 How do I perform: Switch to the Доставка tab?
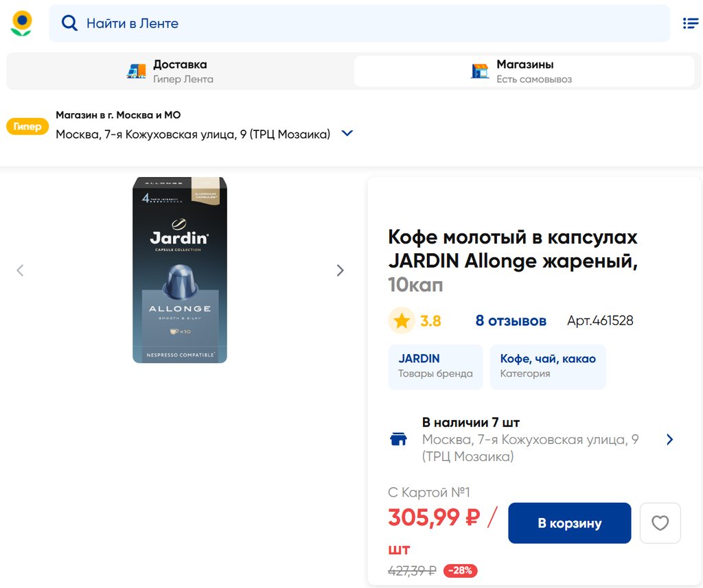coord(180,71)
